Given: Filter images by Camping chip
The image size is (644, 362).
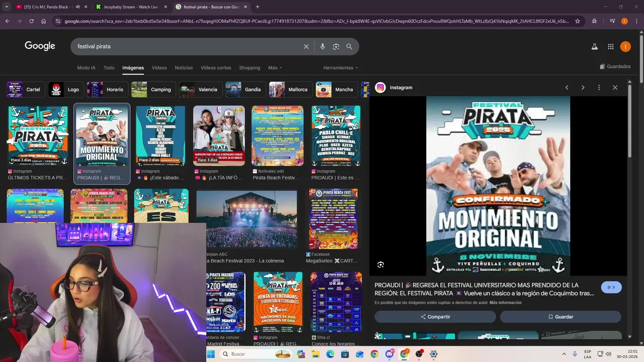Looking at the screenshot, I should click(153, 89).
